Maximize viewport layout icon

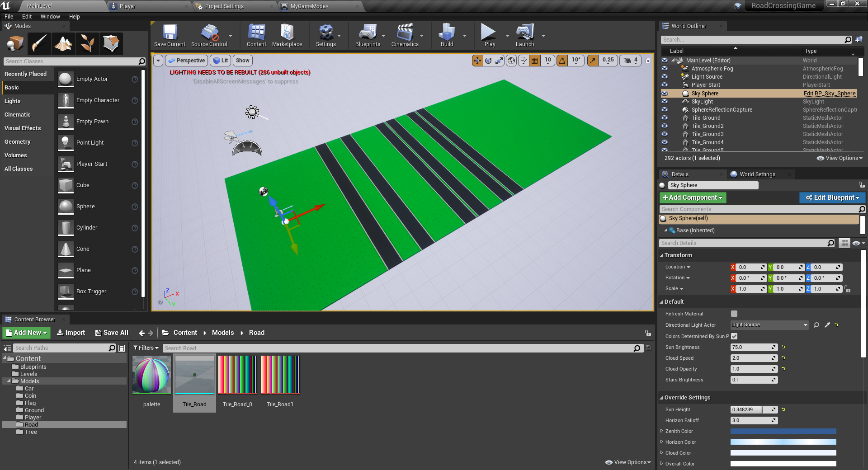[x=648, y=61]
